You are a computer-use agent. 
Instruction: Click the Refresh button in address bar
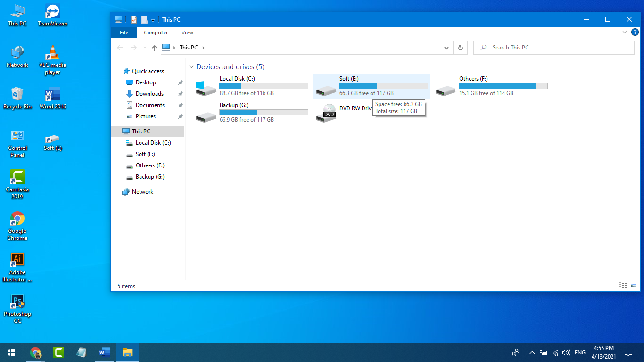(460, 48)
